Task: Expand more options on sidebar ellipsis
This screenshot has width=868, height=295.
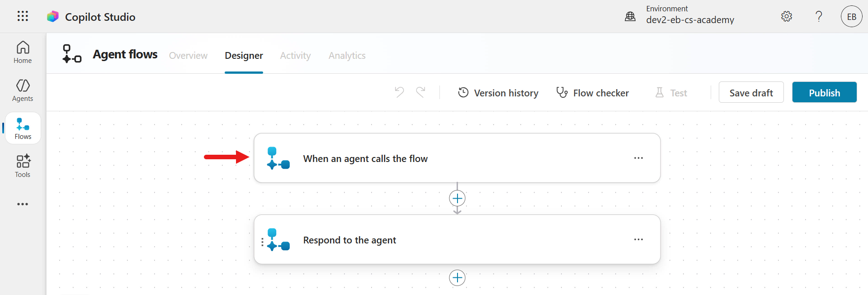Action: pyautogui.click(x=23, y=204)
